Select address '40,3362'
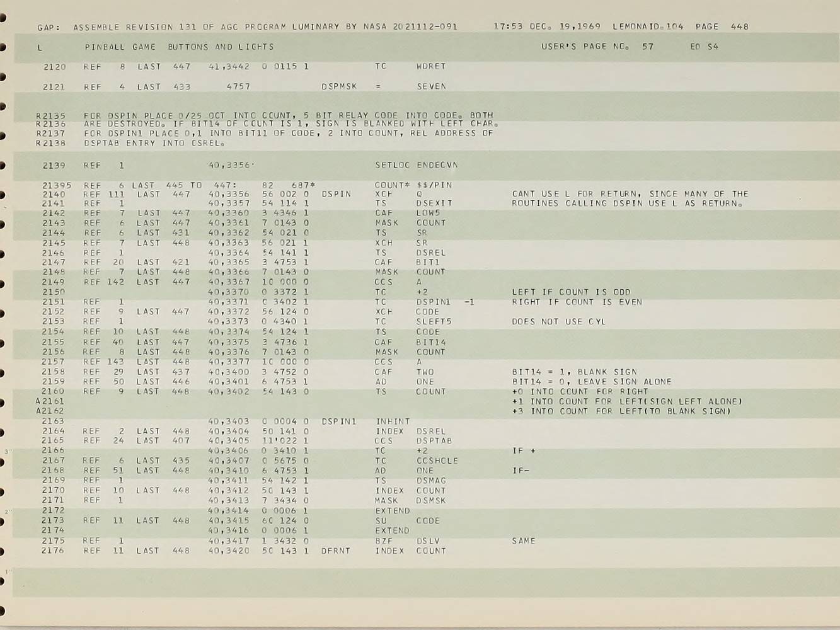Screen dimensions: 840x630 [x=229, y=232]
